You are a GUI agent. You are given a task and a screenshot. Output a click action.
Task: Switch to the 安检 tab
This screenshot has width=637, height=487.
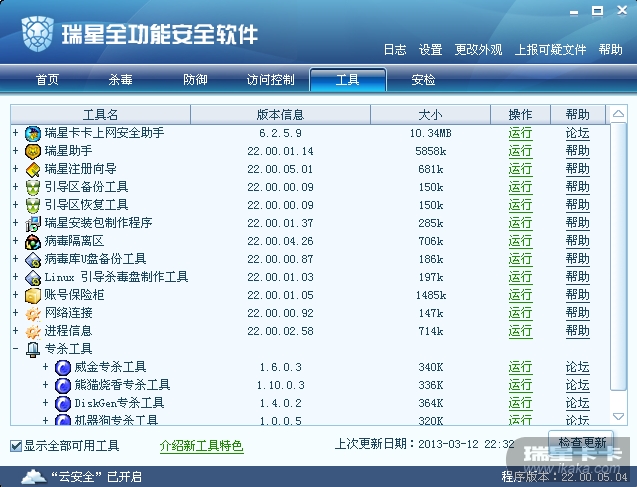point(423,80)
